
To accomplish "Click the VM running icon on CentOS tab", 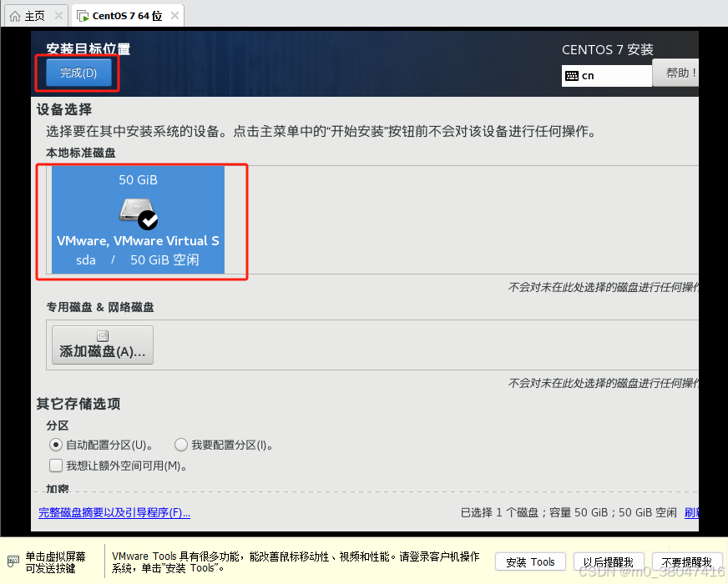I will [83, 16].
